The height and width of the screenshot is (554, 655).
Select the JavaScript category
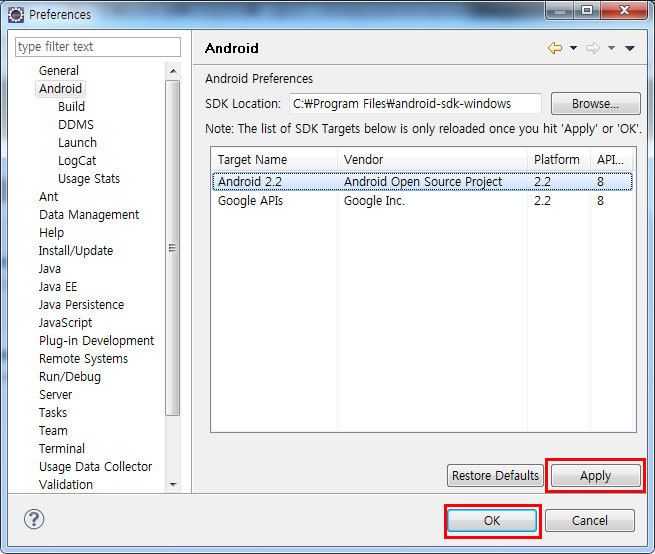(66, 323)
